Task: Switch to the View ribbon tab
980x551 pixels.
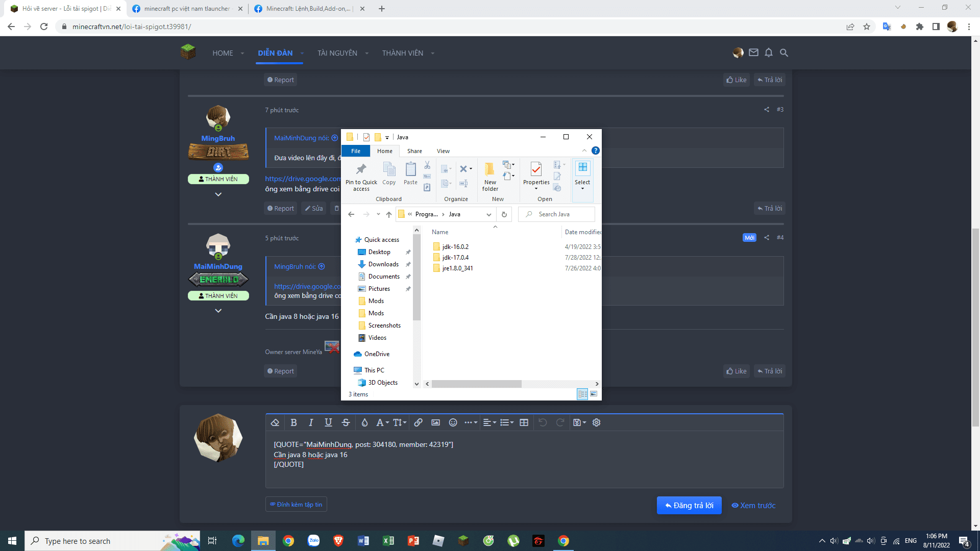Action: pos(443,151)
